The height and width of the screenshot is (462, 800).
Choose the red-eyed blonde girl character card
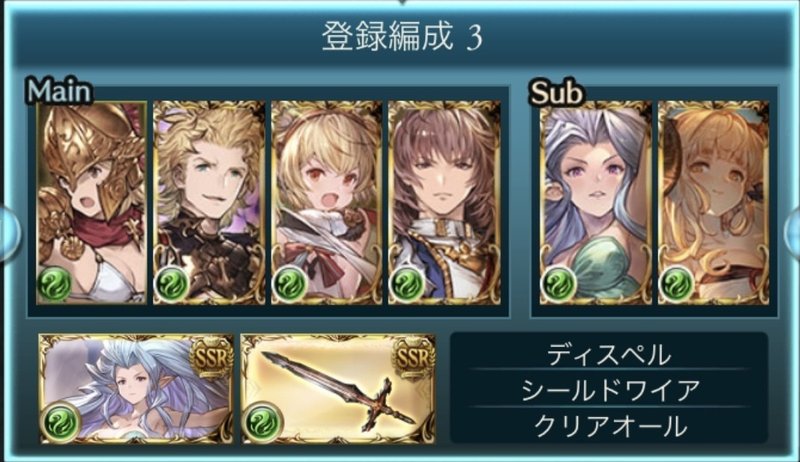pyautogui.click(x=327, y=203)
